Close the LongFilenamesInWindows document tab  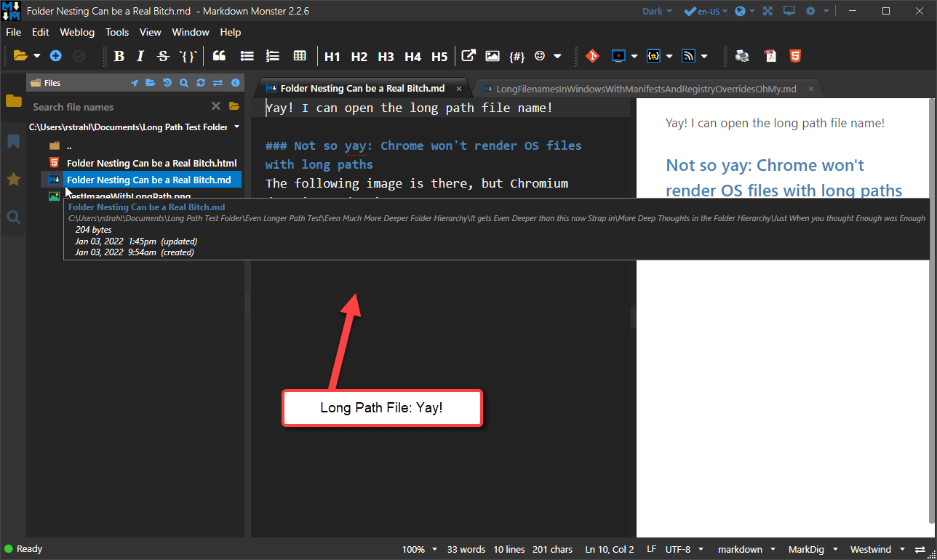(810, 89)
